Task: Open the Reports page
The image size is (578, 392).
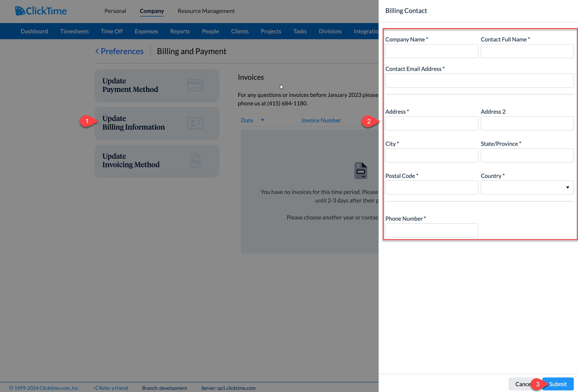Action: 180,31
